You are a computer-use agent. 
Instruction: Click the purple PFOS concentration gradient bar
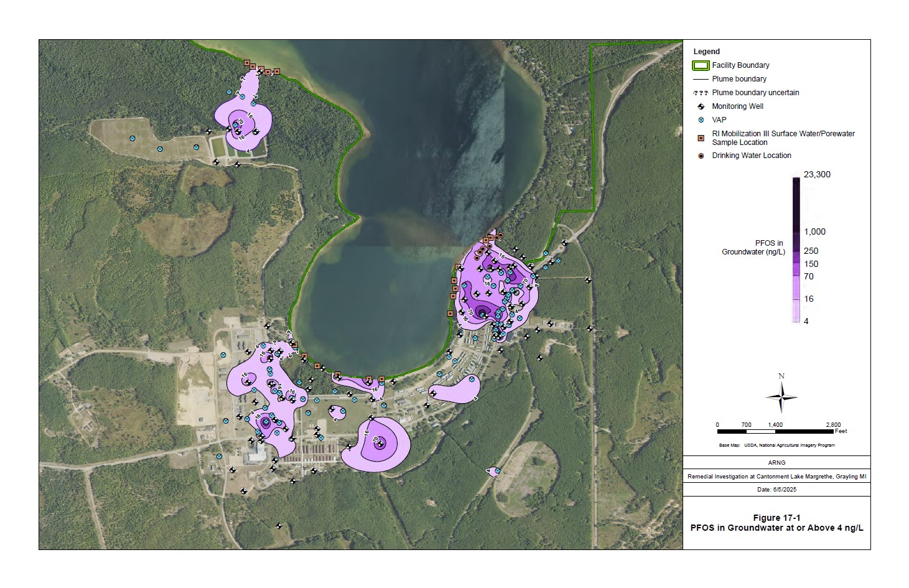[x=796, y=250]
